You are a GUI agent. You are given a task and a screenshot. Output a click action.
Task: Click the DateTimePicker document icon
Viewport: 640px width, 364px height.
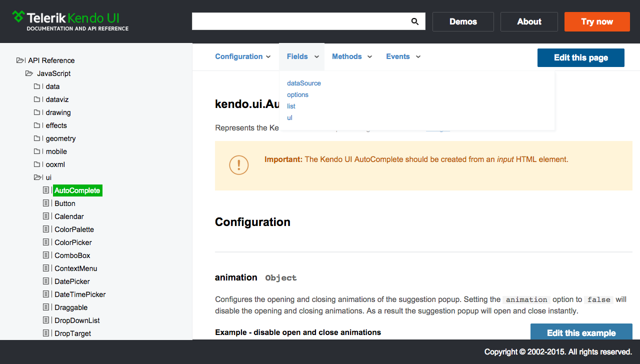click(x=46, y=294)
